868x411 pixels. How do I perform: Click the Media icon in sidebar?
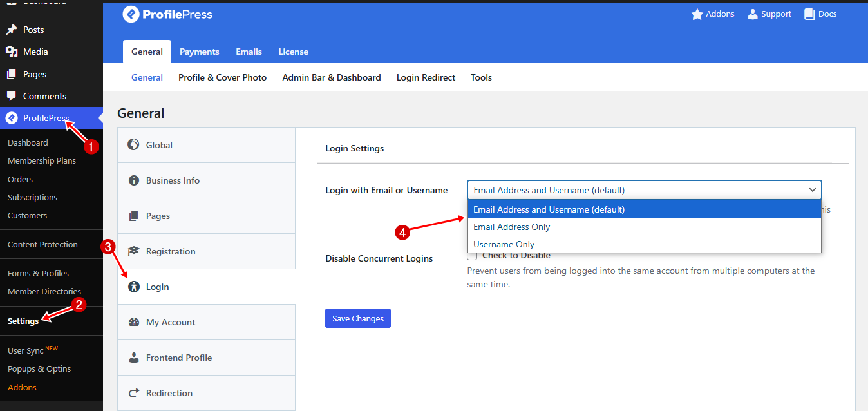pos(12,52)
